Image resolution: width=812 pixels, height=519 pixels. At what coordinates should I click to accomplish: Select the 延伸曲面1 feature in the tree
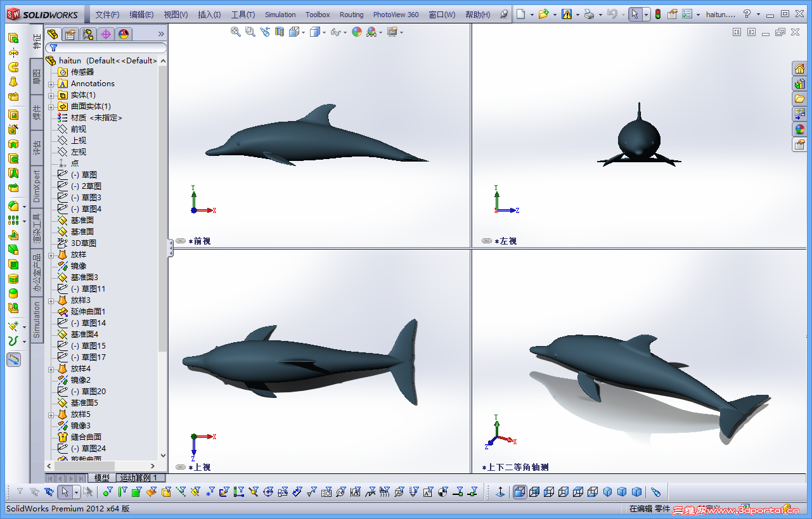point(88,312)
